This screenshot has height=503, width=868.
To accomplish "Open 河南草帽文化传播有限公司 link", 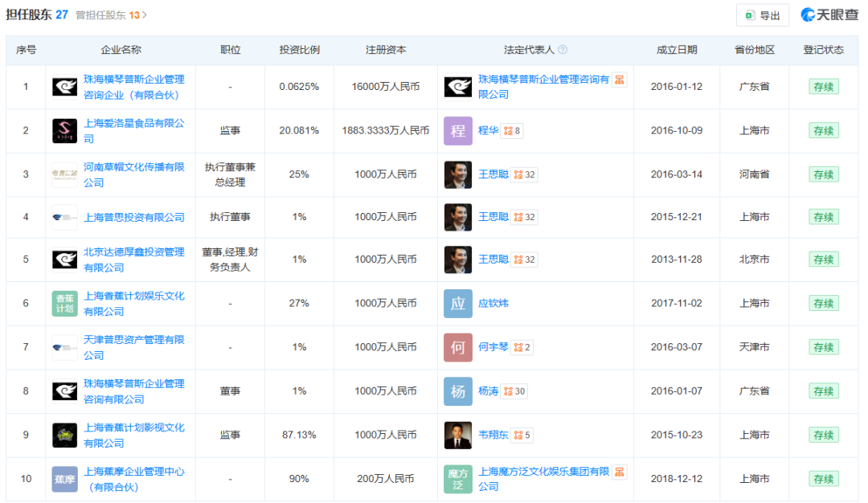I will click(x=134, y=175).
